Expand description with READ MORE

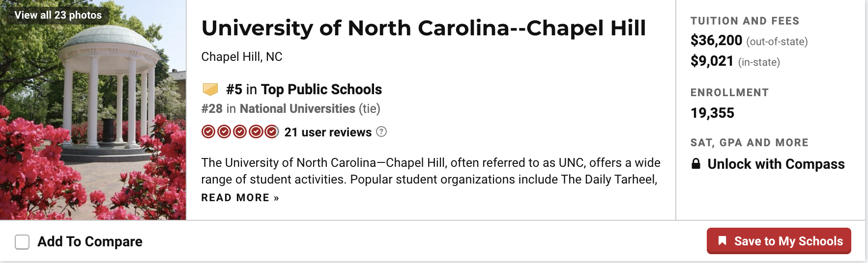point(240,198)
